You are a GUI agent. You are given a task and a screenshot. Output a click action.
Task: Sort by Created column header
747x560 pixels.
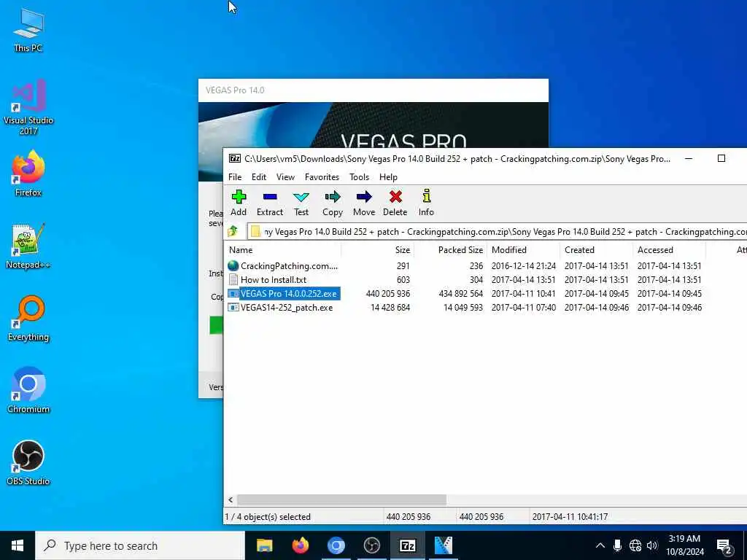[596, 250]
